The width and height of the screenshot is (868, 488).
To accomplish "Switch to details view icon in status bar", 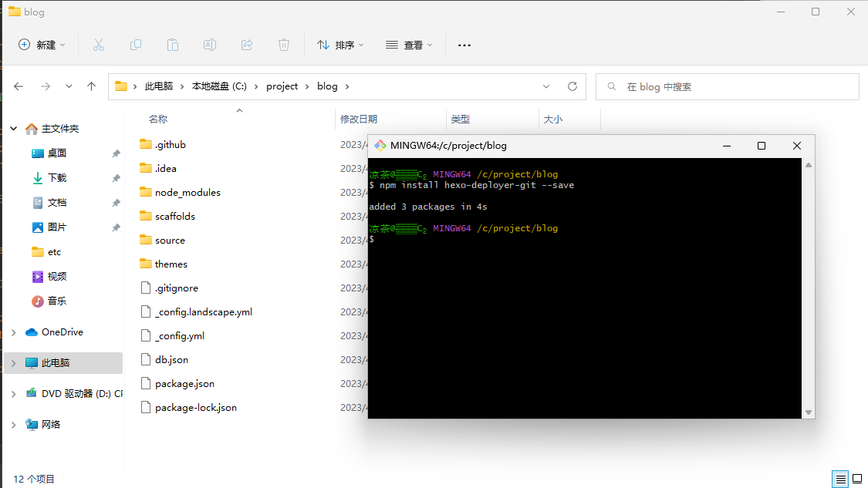I will tap(840, 480).
